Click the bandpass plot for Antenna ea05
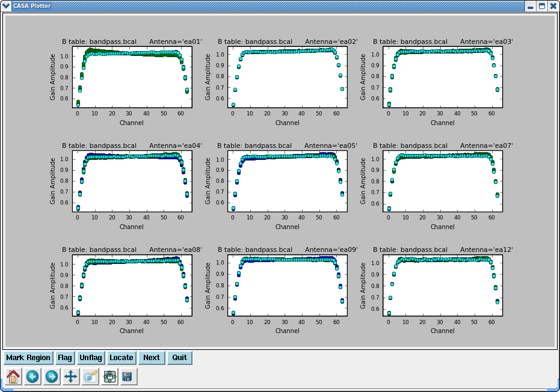Image resolution: width=560 pixels, height=392 pixels. (287, 181)
